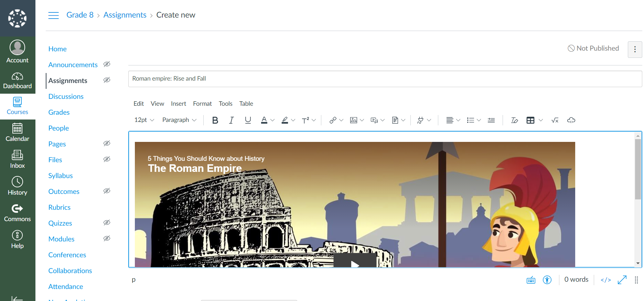Apply italic formatting

coord(232,120)
